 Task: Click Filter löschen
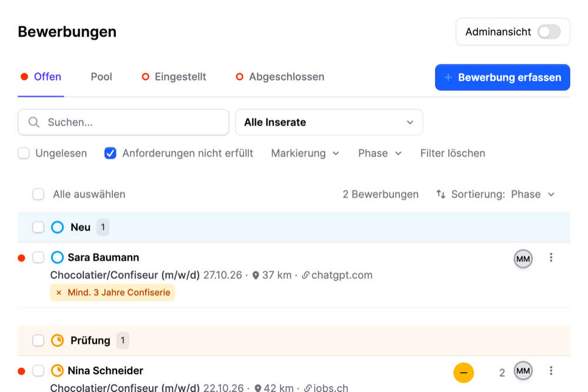453,153
